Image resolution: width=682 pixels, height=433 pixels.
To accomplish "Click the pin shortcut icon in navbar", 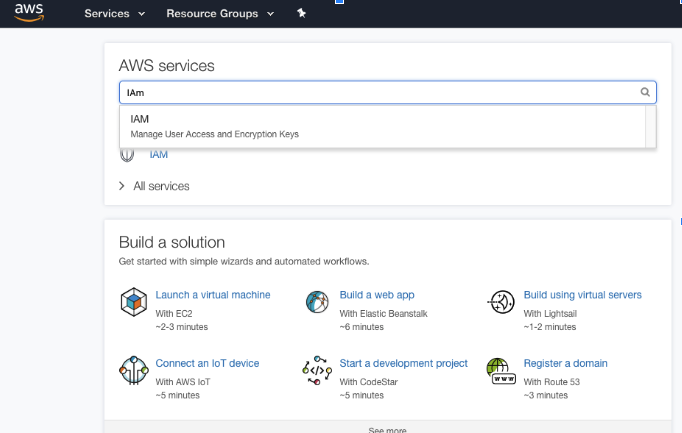I will [301, 13].
